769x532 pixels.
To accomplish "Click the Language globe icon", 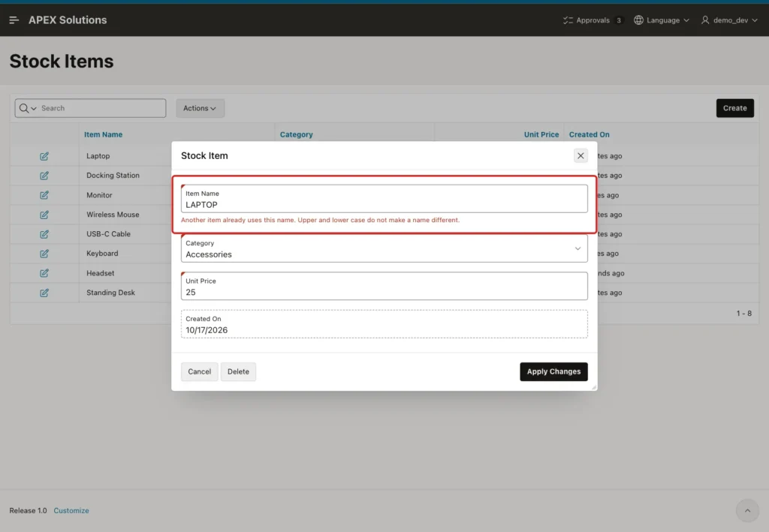I will (x=638, y=20).
